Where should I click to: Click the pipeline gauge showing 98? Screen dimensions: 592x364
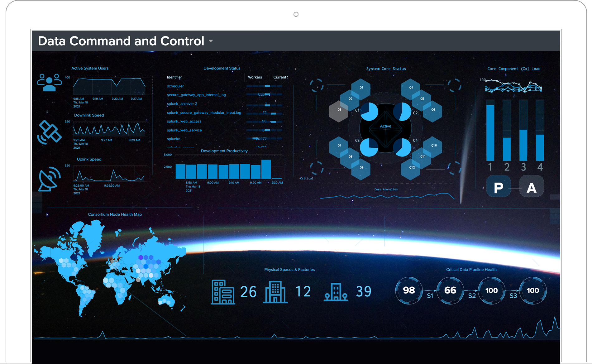[x=409, y=290]
